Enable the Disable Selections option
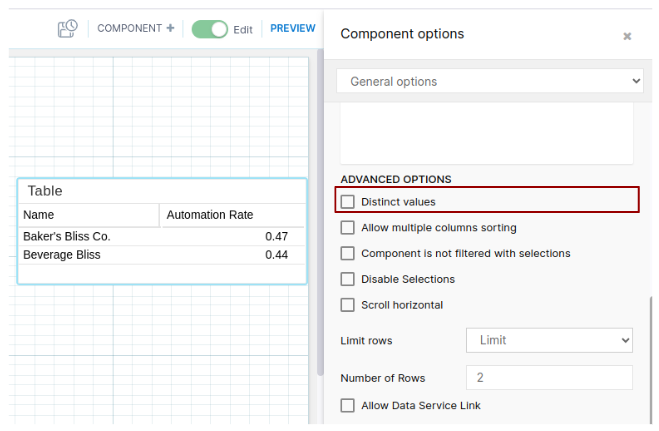This screenshot has height=431, width=659. [x=348, y=280]
